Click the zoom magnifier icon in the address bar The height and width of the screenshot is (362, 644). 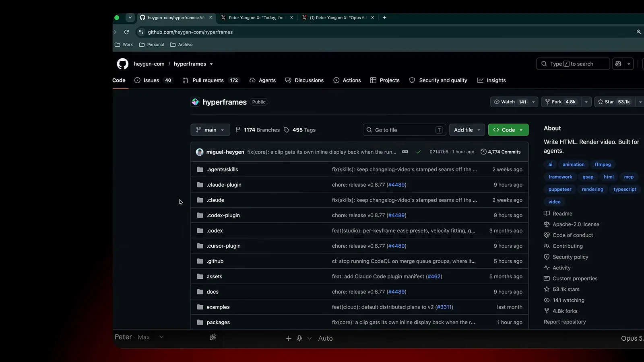tap(639, 32)
